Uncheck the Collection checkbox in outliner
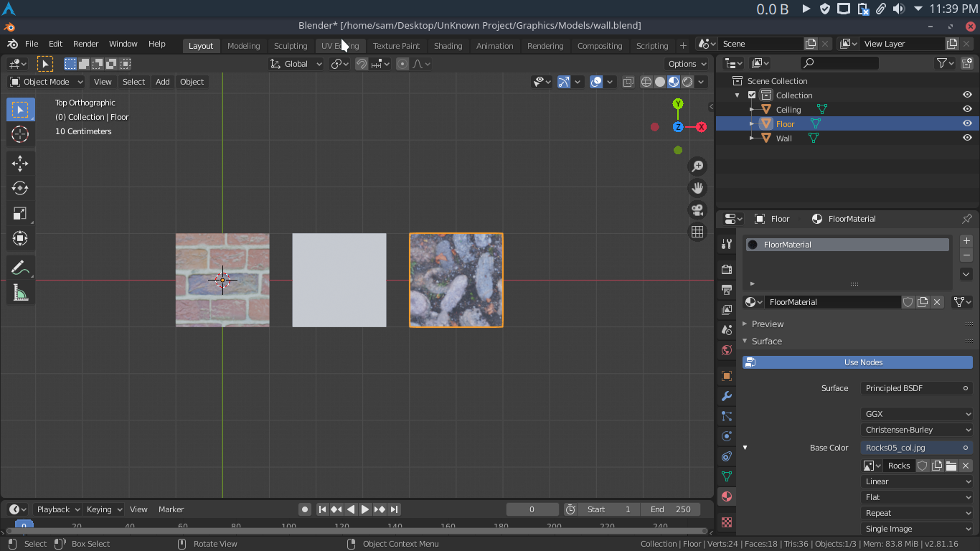980x551 pixels. pyautogui.click(x=752, y=95)
